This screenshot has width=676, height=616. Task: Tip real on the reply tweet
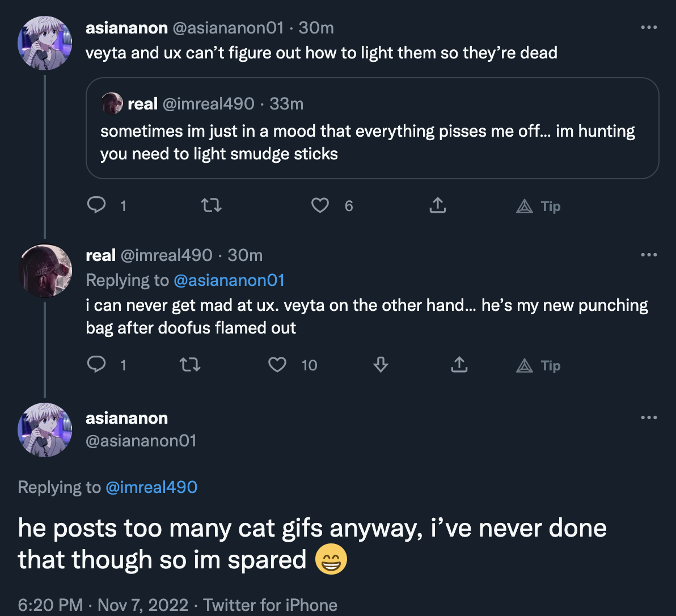[x=538, y=365]
